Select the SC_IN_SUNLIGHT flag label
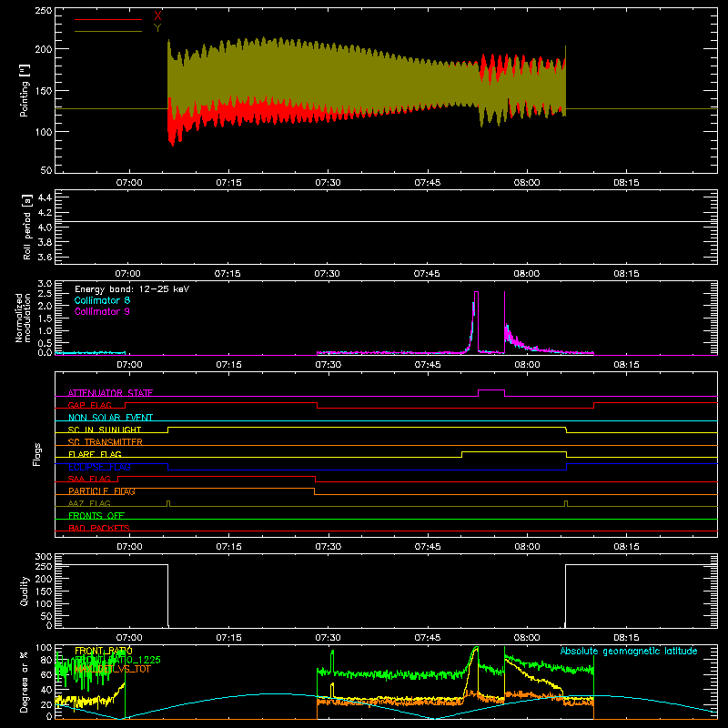 pos(105,430)
